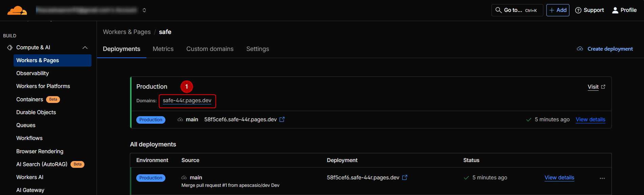
Task: Open the account switcher chevron
Action: coord(144,10)
